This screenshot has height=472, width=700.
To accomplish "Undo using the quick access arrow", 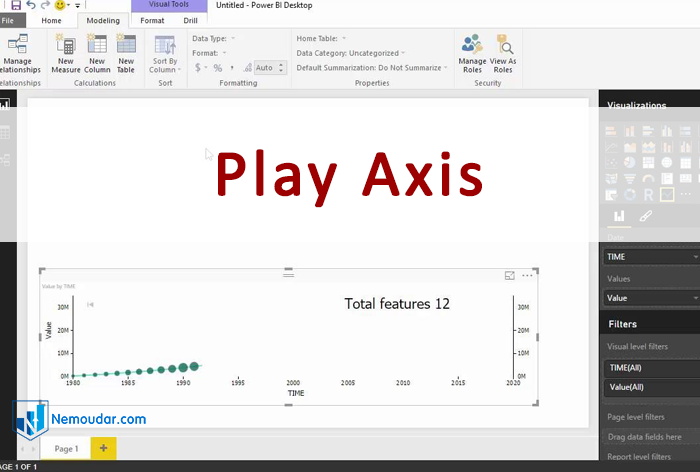I will click(x=31, y=5).
